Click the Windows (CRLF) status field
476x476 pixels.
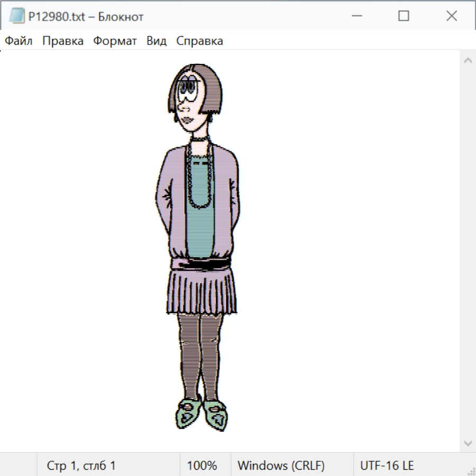pos(281,466)
